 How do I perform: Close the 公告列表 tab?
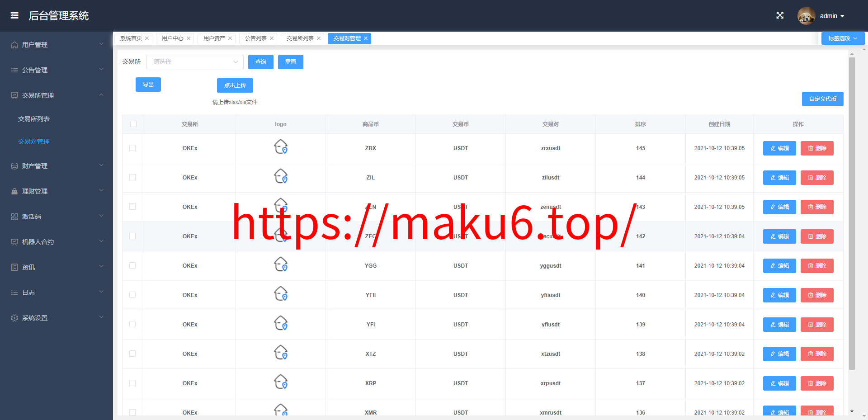(x=272, y=38)
